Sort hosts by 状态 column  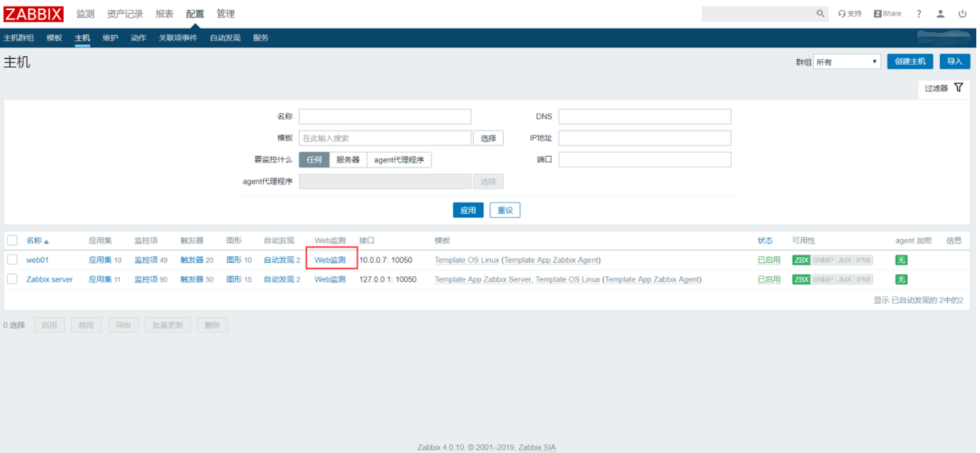[765, 241]
